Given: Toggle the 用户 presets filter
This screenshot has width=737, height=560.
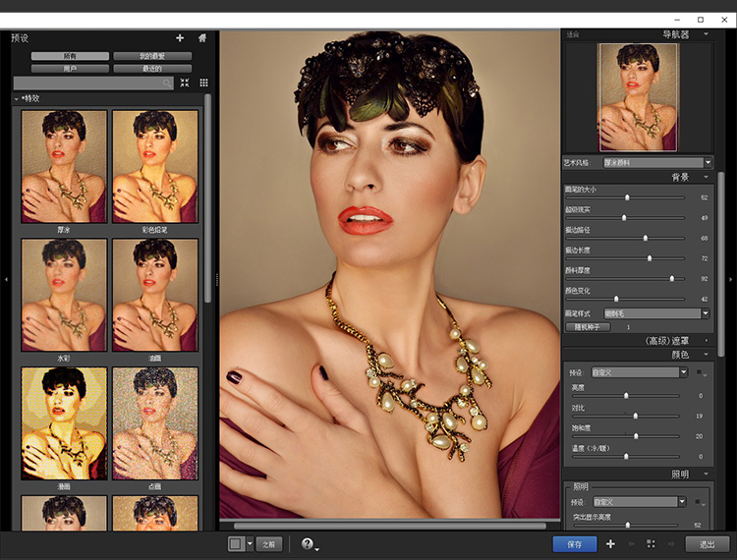Looking at the screenshot, I should [70, 69].
